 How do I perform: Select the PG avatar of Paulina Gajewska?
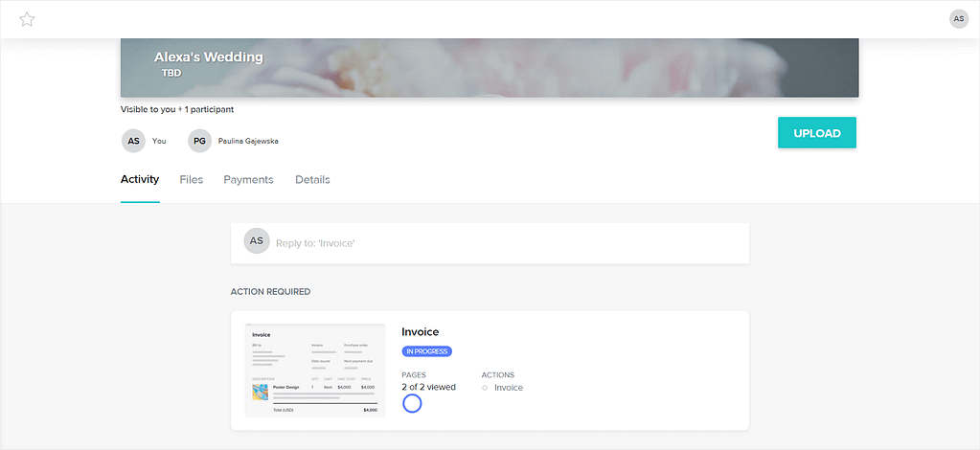199,141
